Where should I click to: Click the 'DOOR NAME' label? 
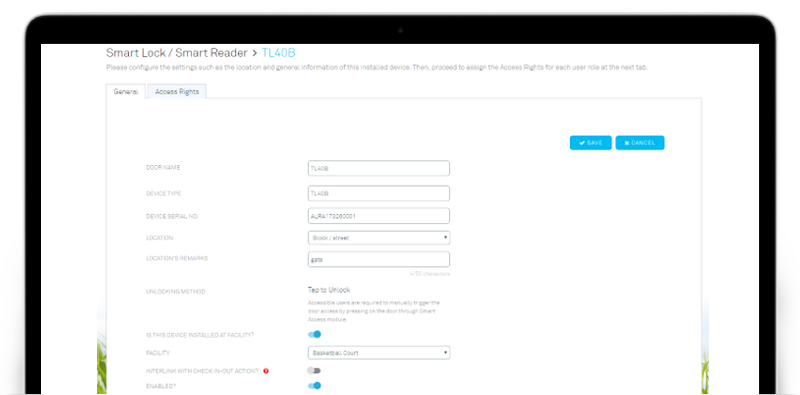tap(163, 167)
